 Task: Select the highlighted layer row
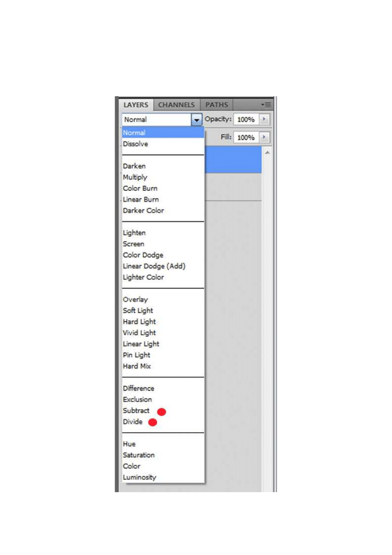click(233, 160)
